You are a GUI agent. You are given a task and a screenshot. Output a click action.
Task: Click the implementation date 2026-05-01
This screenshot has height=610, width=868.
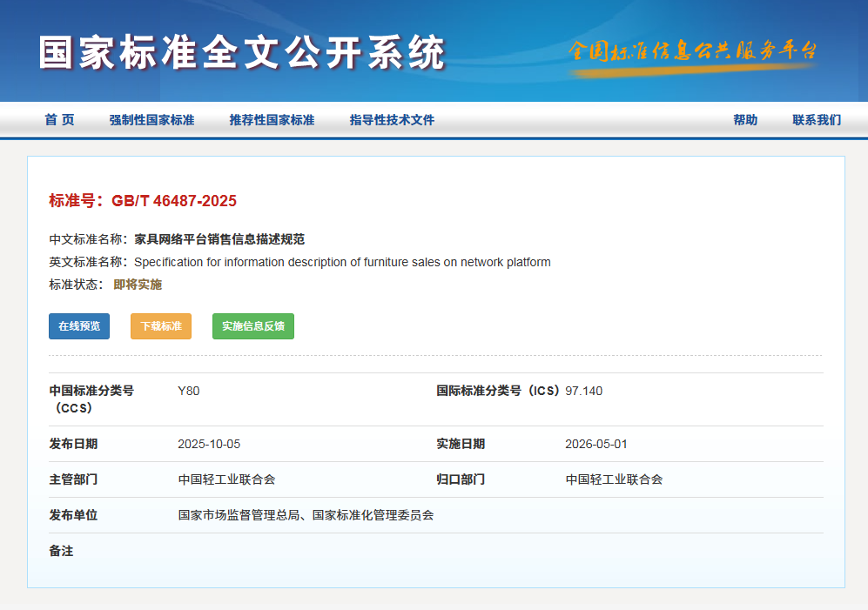[596, 444]
